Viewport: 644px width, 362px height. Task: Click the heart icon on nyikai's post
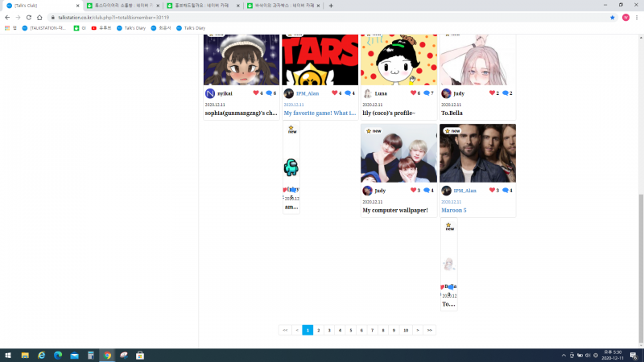(x=254, y=93)
